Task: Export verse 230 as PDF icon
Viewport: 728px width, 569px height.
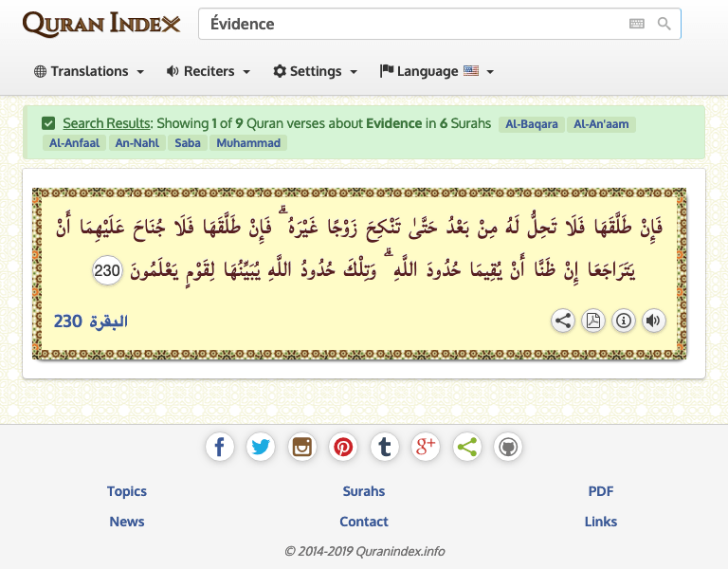Action: coord(593,321)
